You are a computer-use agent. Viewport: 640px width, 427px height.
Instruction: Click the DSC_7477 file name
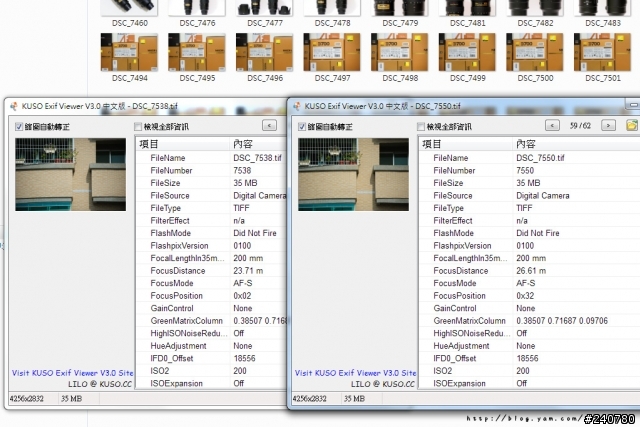coord(265,23)
